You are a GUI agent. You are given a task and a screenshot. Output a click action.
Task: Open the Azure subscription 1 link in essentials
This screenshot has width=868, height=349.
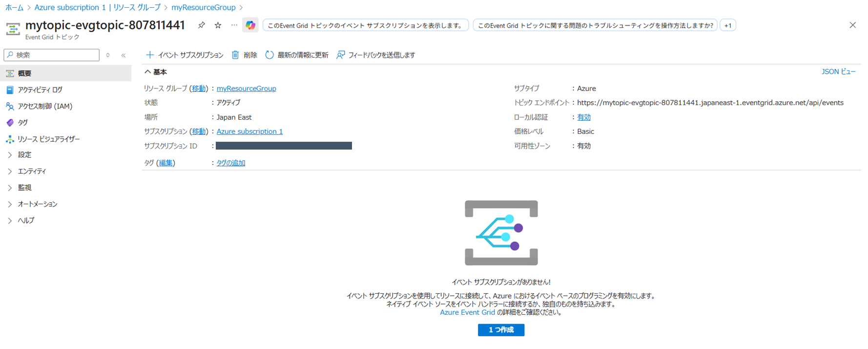coord(249,131)
